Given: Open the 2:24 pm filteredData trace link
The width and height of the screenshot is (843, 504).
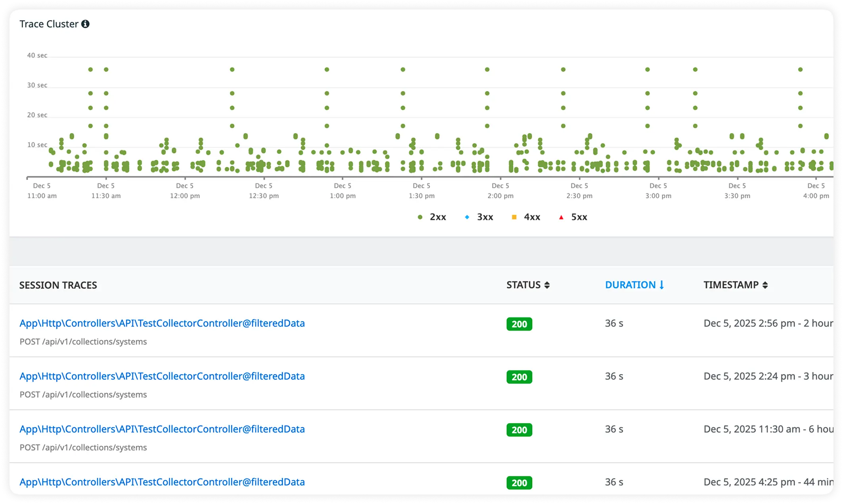Looking at the screenshot, I should pyautogui.click(x=162, y=376).
